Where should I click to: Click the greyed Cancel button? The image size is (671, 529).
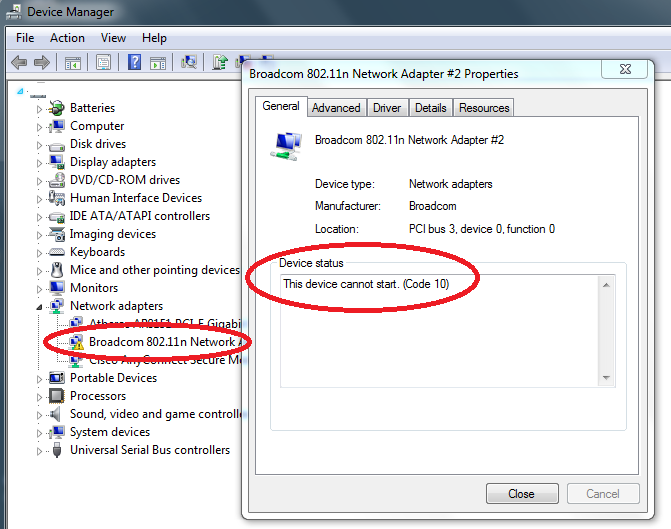click(x=603, y=493)
